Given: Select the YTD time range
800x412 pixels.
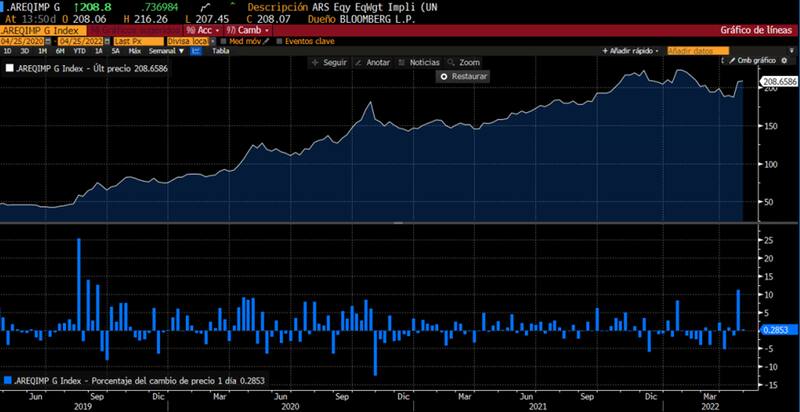Looking at the screenshot, I should pos(77,50).
